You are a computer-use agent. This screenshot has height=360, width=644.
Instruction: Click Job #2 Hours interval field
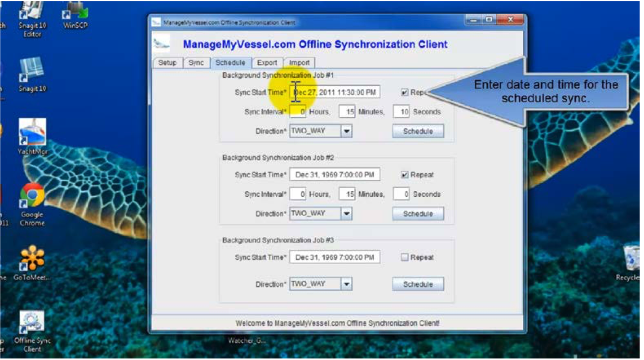point(298,194)
